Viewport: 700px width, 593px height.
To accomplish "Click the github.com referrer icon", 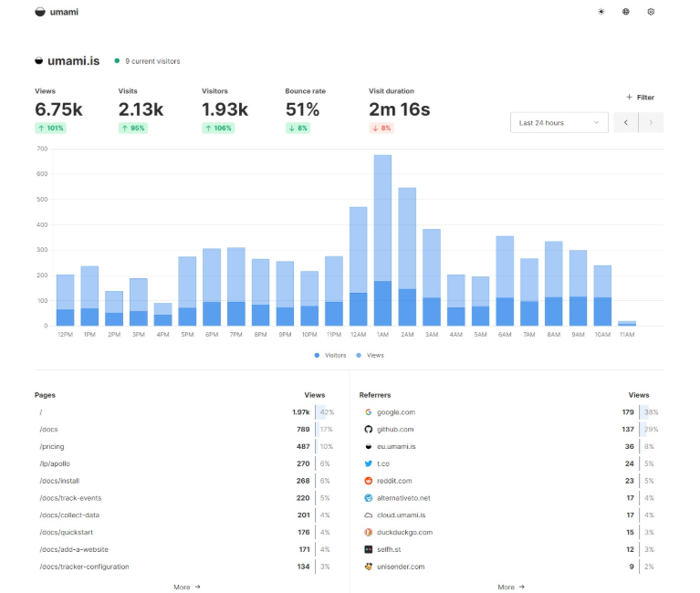I will (x=369, y=430).
